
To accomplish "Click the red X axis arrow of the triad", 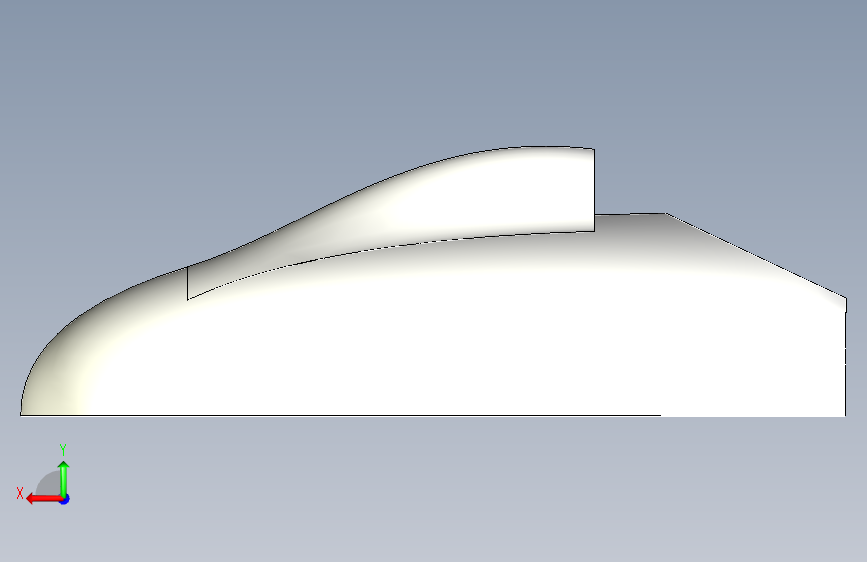I will tap(43, 499).
